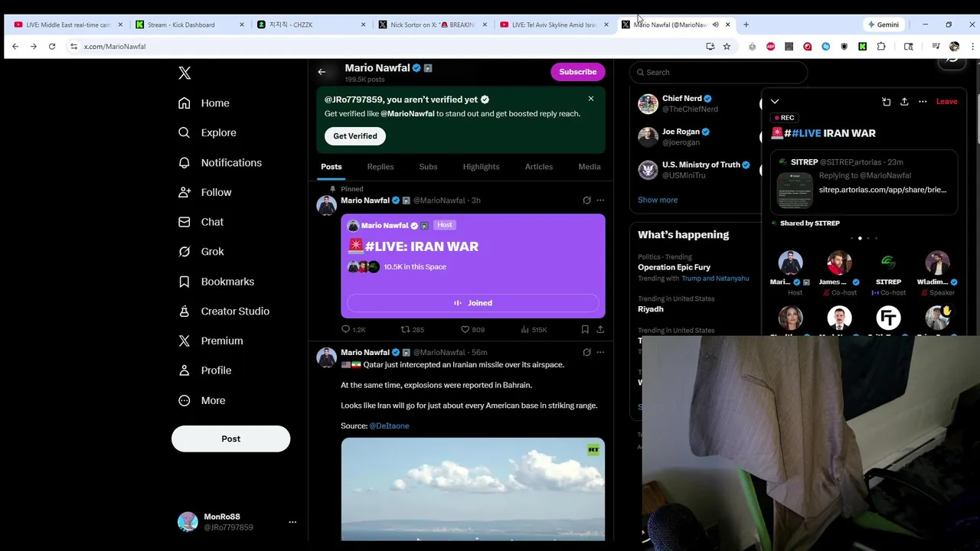
Task: Click the Space pop-out dock icon
Action: (886, 102)
